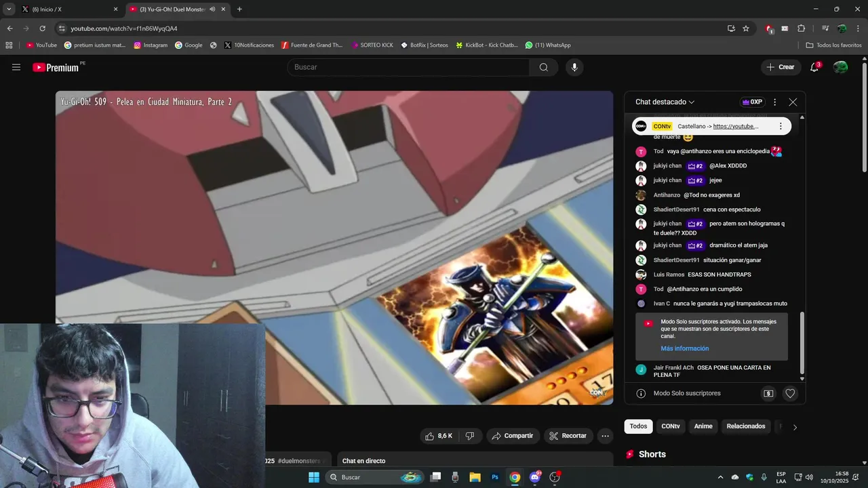Like the video with thumbs up
868x488 pixels.
point(437,436)
